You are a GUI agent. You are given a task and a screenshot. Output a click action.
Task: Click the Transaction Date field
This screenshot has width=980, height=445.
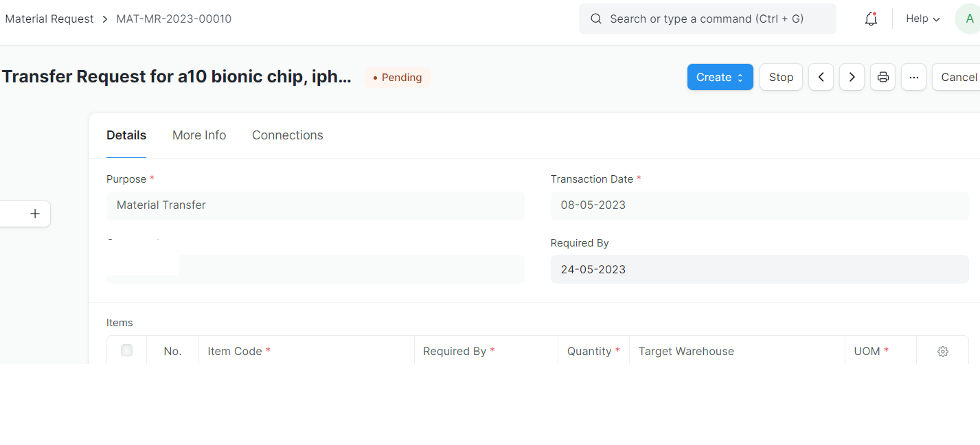point(759,205)
